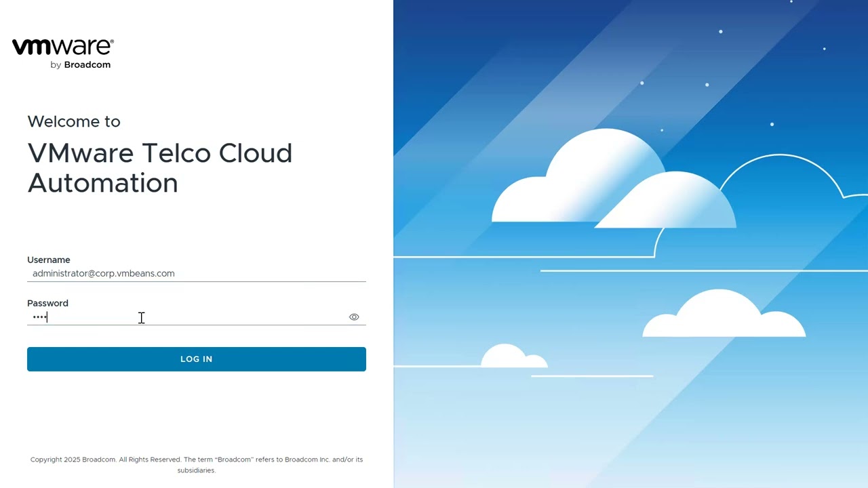The height and width of the screenshot is (488, 868).
Task: Focus the Username input field
Action: pos(197,273)
